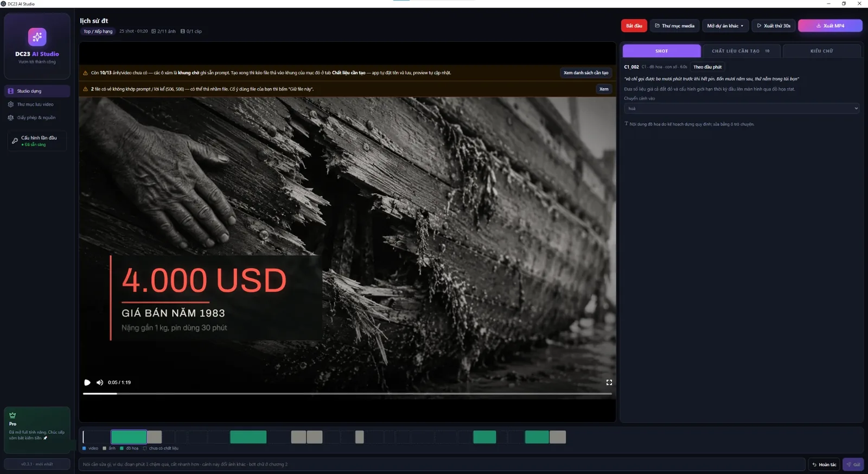Click the warning icon for missing media
This screenshot has height=474, width=868.
85,73
